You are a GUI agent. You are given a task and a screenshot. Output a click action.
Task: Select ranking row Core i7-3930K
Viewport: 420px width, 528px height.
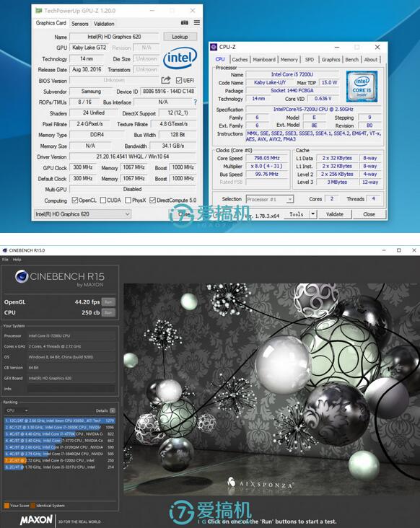[60, 427]
